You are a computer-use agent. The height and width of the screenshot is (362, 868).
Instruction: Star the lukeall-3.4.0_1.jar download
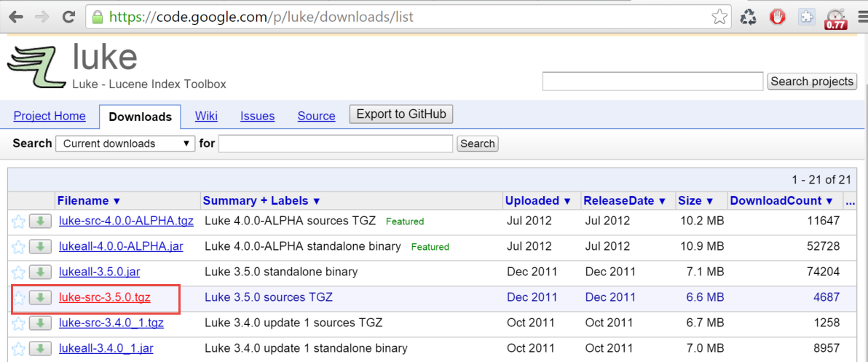point(18,349)
